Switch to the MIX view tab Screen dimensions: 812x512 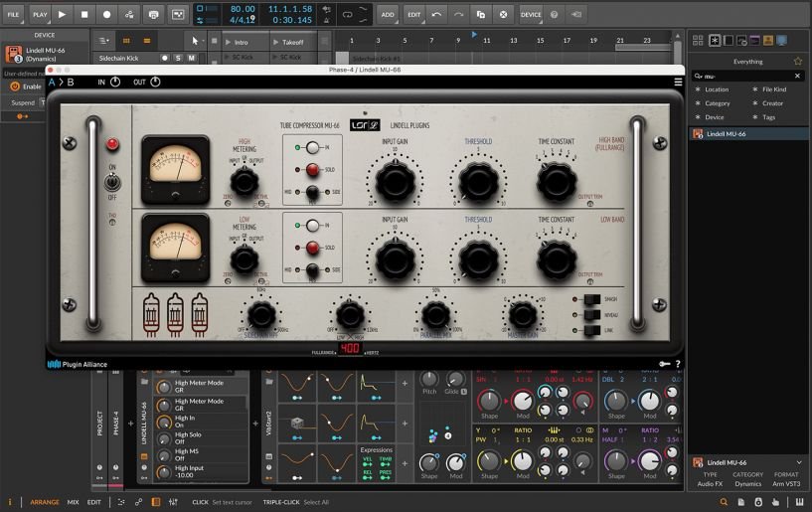[x=73, y=502]
